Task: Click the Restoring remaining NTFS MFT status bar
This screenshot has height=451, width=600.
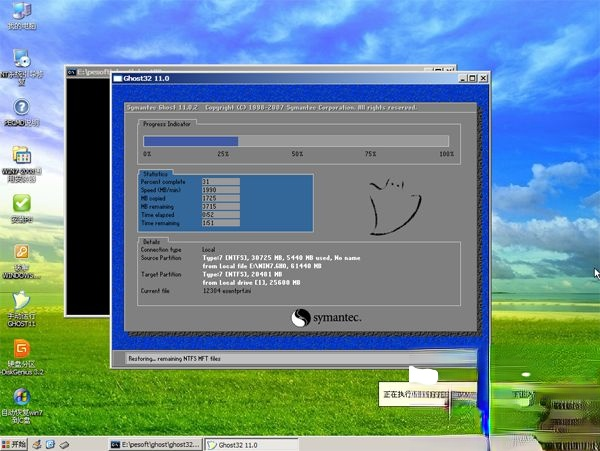Action: [301, 359]
